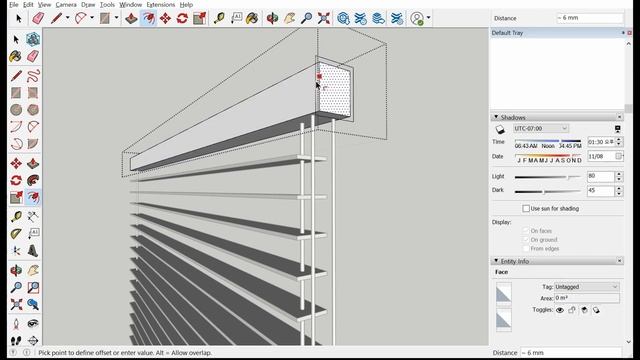Toggle the From edges display checkbox
This screenshot has height=360, width=640.
[x=526, y=249]
